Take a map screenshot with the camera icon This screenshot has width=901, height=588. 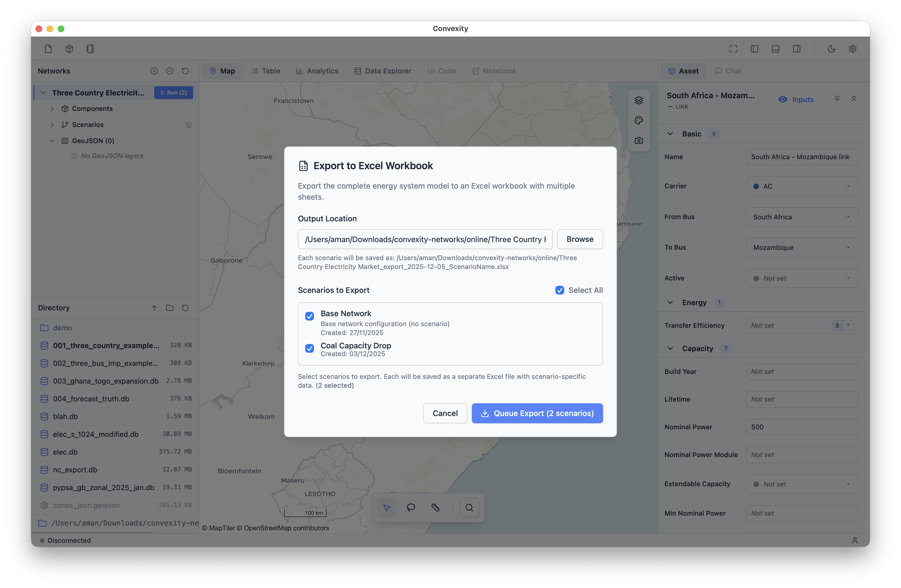click(639, 140)
